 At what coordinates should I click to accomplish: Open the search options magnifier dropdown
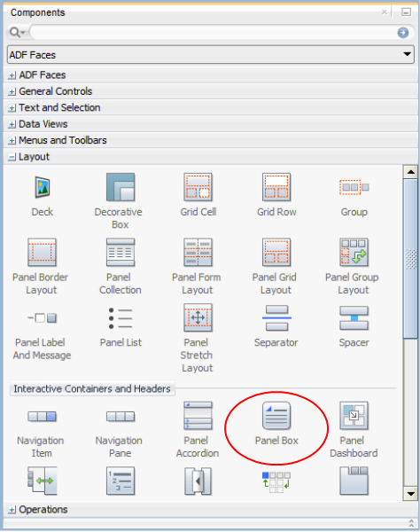(x=17, y=32)
